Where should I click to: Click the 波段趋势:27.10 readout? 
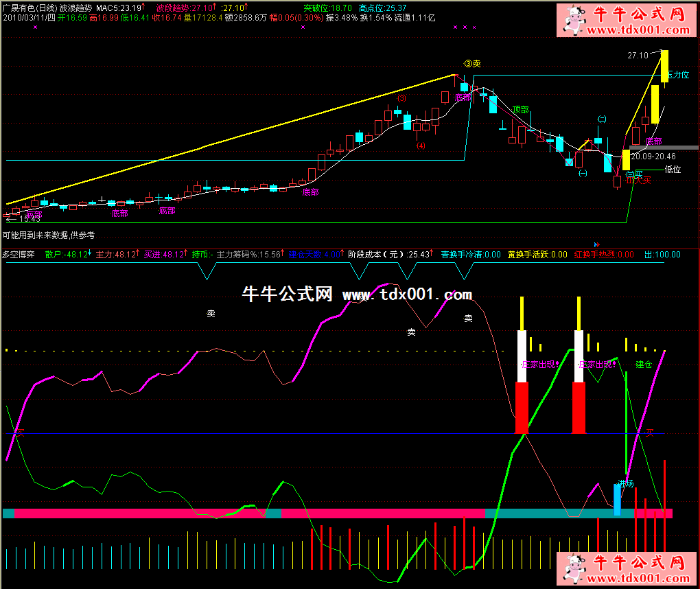[x=186, y=8]
